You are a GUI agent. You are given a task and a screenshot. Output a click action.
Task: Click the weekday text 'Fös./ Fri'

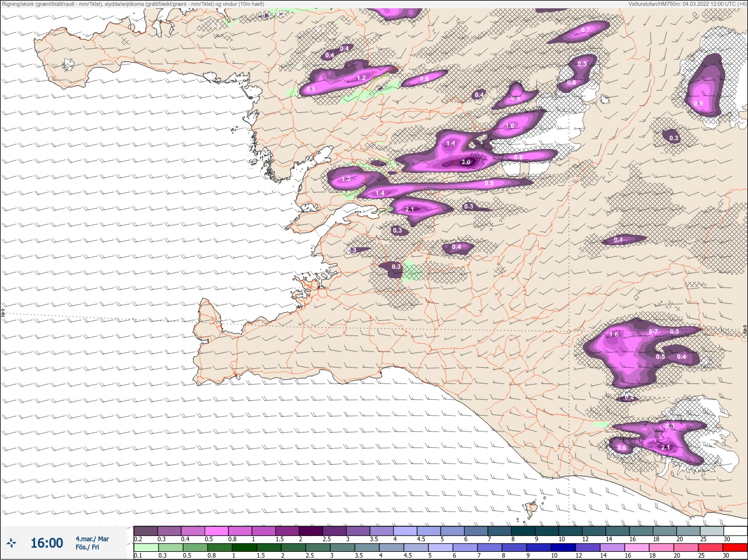[x=87, y=548]
